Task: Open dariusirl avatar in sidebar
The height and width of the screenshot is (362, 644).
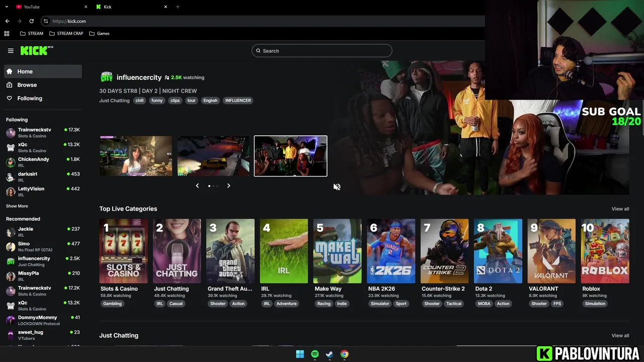Action: point(11,176)
